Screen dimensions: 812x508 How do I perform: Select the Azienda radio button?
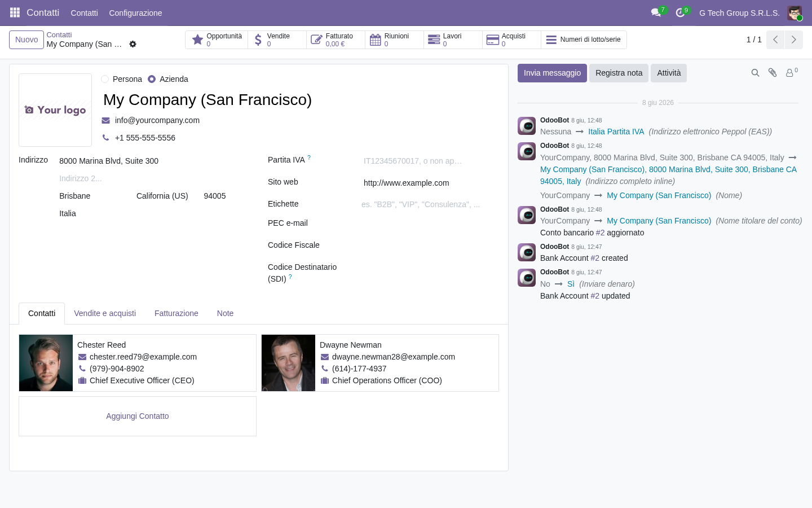click(152, 79)
